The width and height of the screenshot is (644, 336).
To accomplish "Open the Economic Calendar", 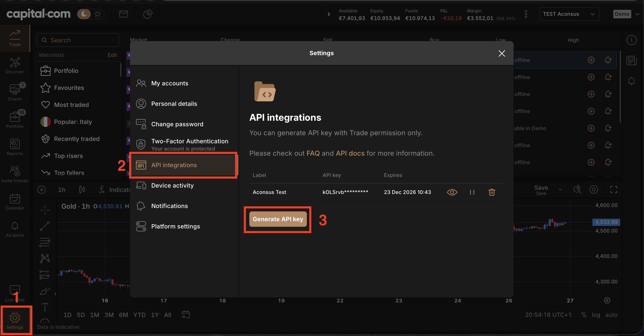I will [15, 201].
